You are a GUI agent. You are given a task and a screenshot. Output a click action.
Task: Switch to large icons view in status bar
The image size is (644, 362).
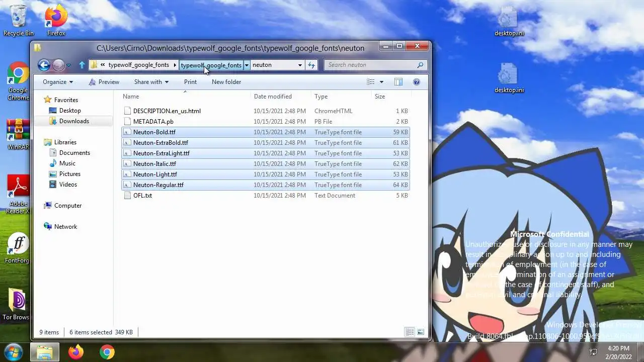coord(421,332)
